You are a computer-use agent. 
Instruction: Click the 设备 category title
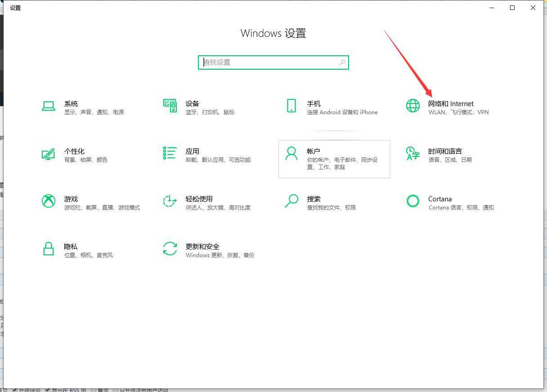tap(193, 104)
